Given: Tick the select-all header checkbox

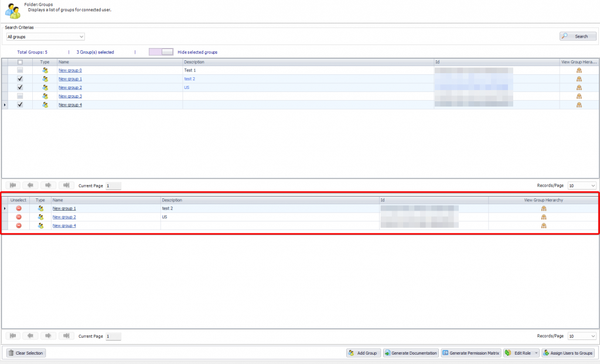Looking at the screenshot, I should coord(20,62).
